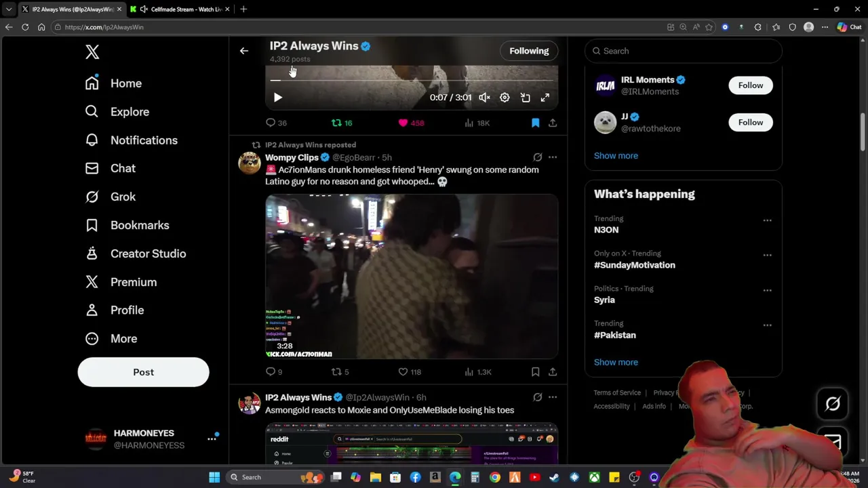Show more who-to-follow suggestions
Image resolution: width=868 pixels, height=488 pixels.
[x=616, y=156]
